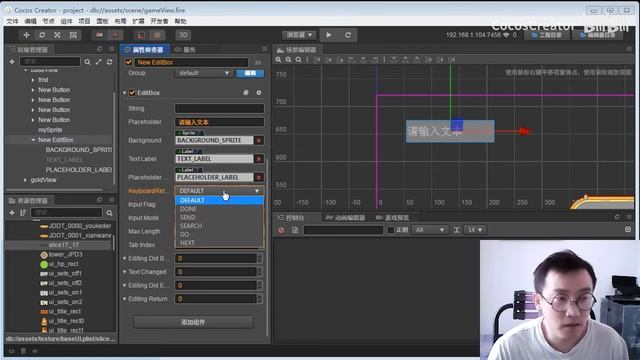Click the add node plus icon in hierarchy
The height and width of the screenshot is (360, 640).
[12, 62]
